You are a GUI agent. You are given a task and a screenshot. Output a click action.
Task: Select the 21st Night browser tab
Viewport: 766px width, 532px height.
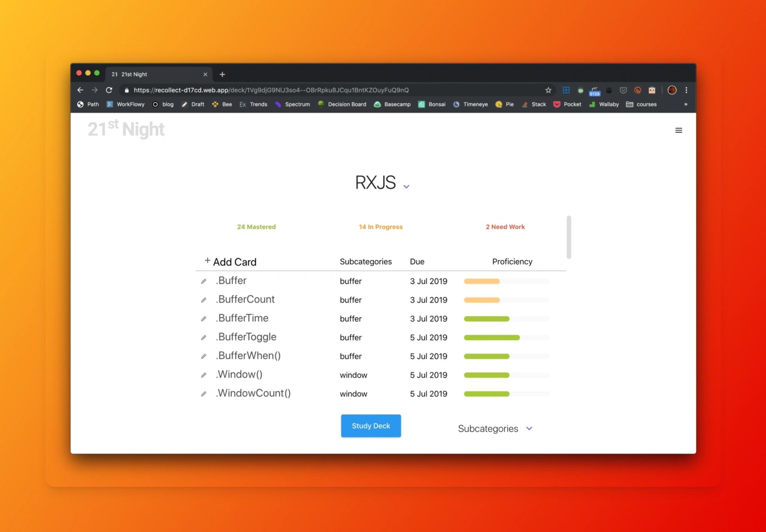tap(159, 74)
